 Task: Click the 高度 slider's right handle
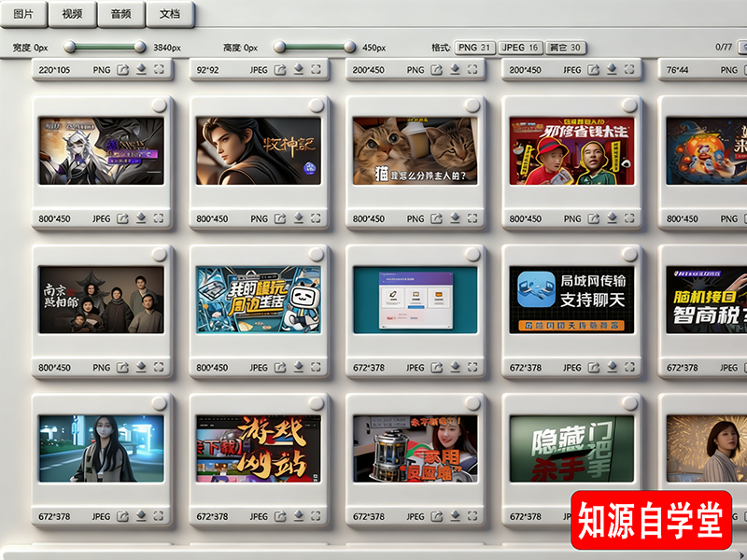click(x=350, y=47)
